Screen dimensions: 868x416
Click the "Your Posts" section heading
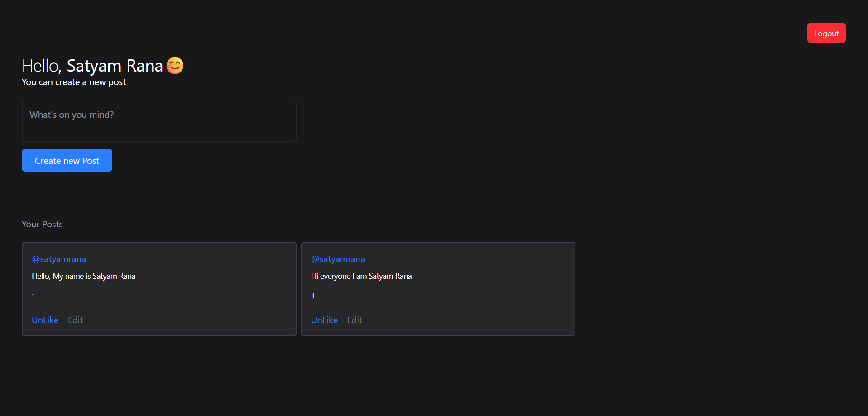click(42, 225)
